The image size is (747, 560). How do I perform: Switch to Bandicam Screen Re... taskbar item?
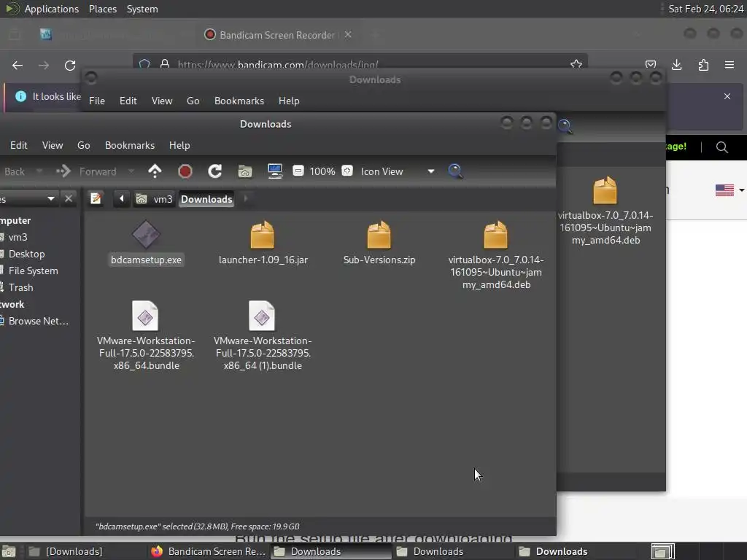coord(208,551)
